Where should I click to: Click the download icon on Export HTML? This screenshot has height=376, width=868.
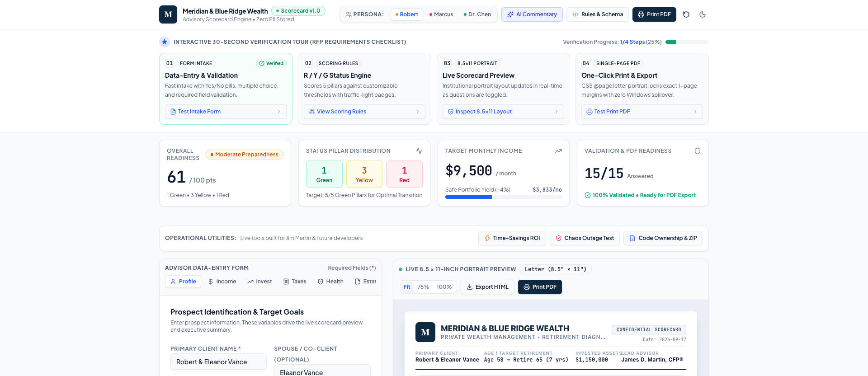[x=470, y=287]
